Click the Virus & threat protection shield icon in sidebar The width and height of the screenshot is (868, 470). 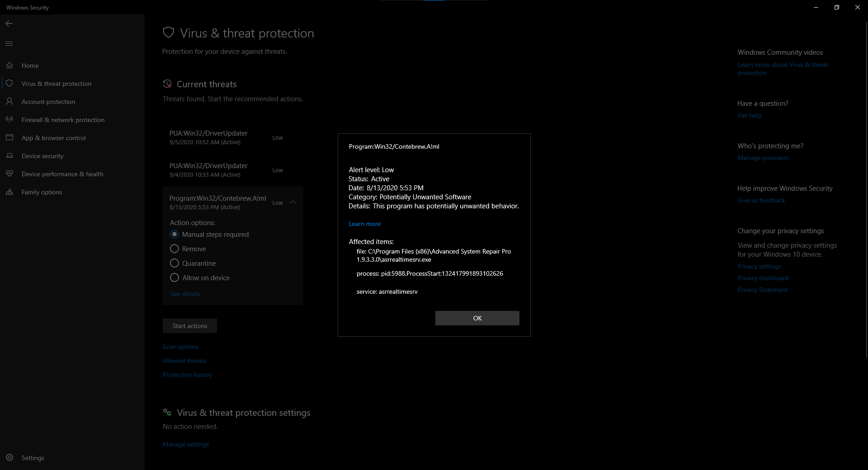[9, 84]
